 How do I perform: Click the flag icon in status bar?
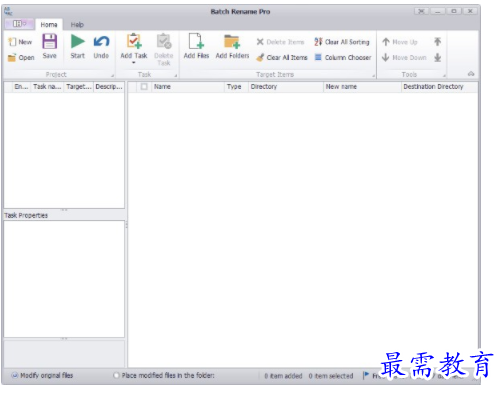click(x=366, y=375)
